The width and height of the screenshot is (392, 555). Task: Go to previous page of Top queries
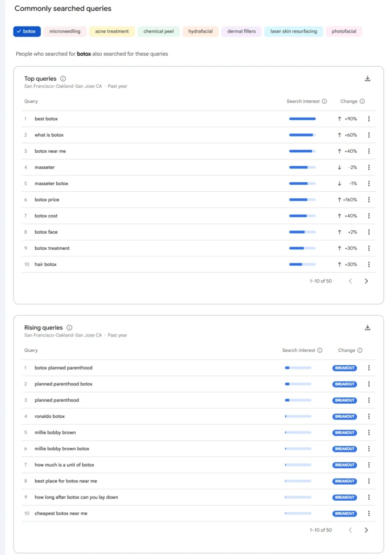[x=350, y=281]
